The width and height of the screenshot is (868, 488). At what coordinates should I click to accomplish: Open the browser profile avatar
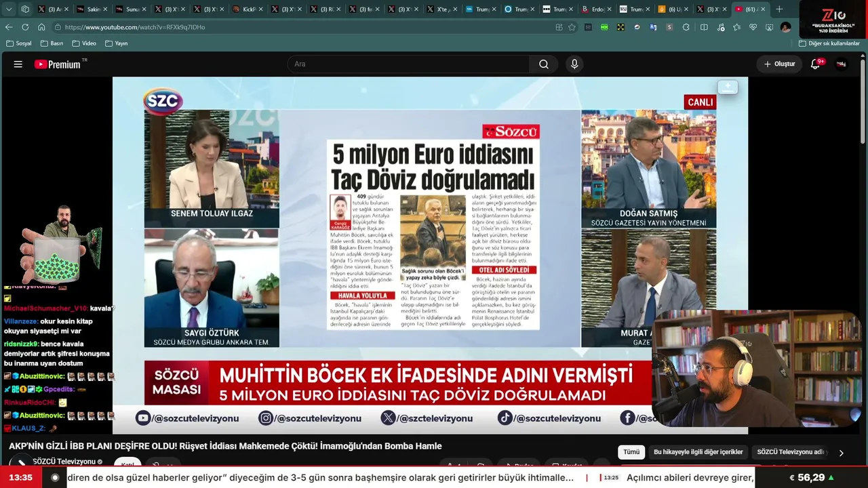tap(785, 27)
